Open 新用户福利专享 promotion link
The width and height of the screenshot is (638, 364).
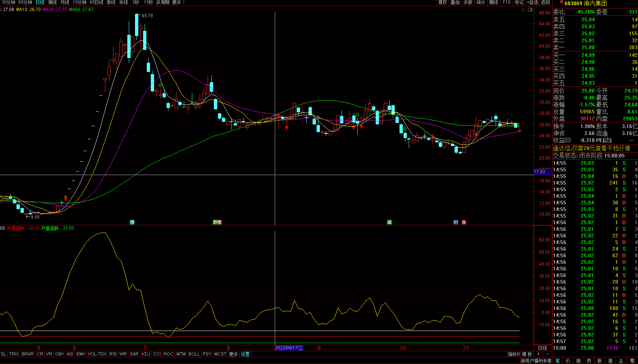pyautogui.click(x=536, y=361)
